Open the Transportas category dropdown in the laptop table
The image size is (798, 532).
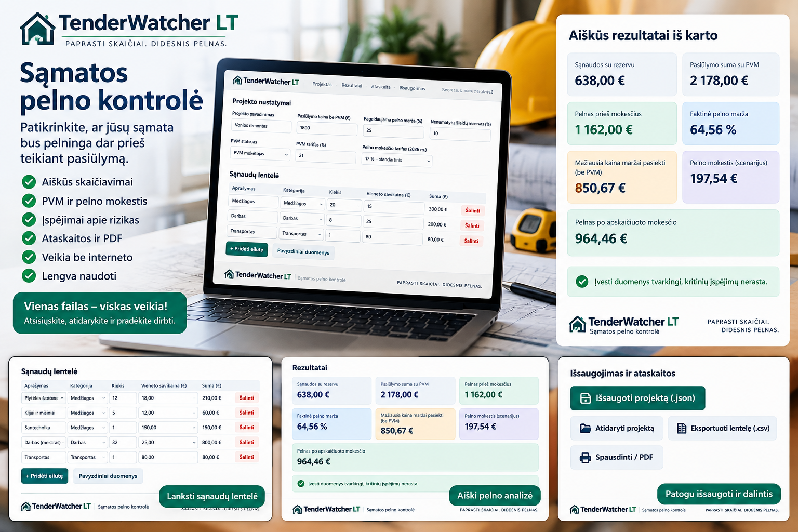(302, 234)
